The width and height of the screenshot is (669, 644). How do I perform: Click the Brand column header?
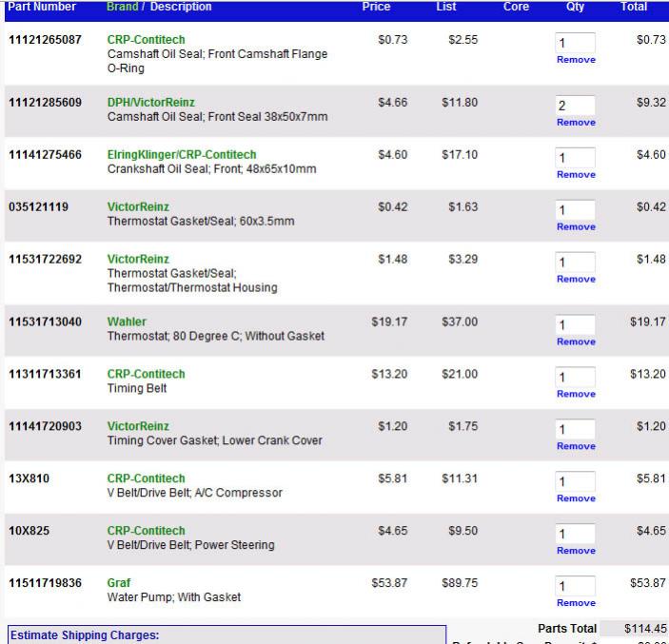point(122,7)
